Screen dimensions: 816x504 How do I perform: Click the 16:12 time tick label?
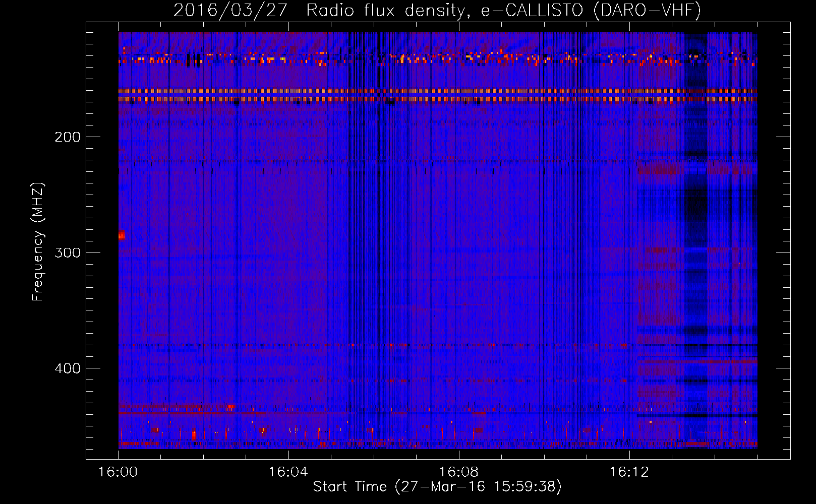pos(629,472)
